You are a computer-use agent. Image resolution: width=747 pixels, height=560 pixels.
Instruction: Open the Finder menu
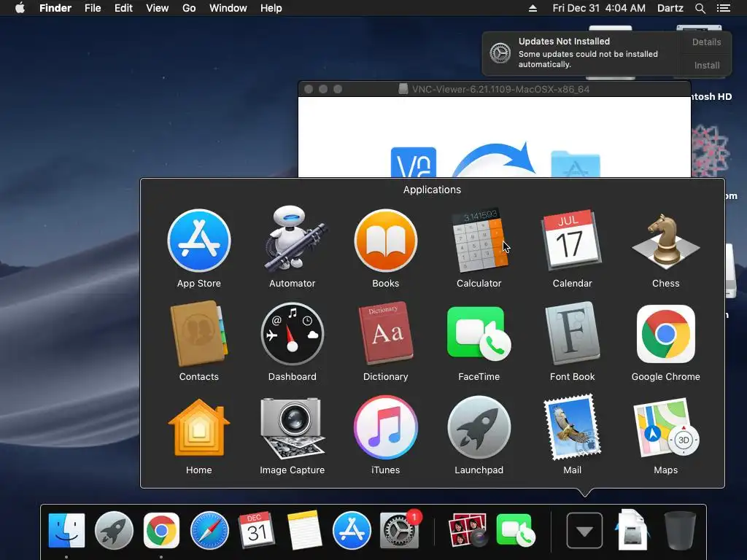(x=55, y=8)
